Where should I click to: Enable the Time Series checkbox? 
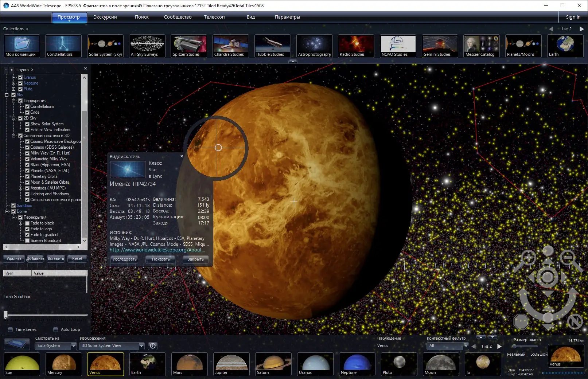[x=10, y=329]
